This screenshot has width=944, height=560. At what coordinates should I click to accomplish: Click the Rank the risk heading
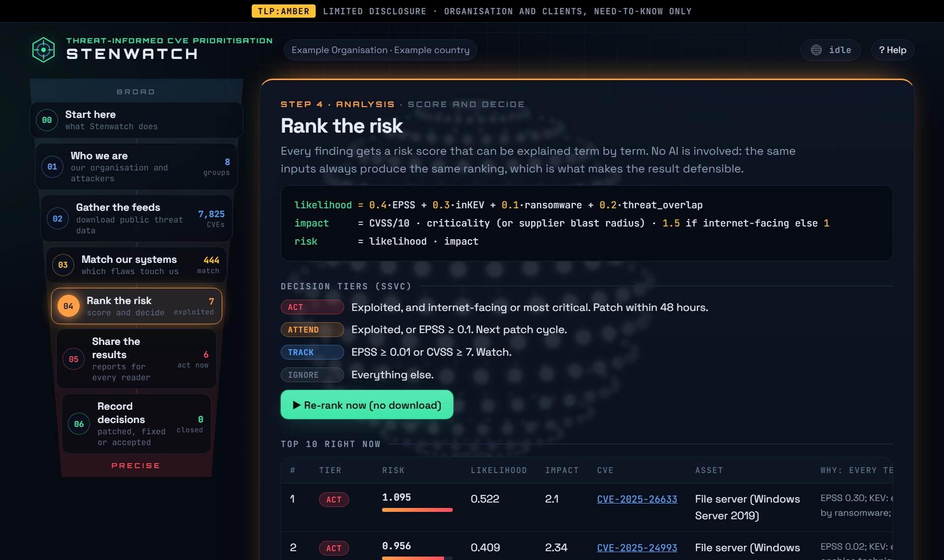342,126
